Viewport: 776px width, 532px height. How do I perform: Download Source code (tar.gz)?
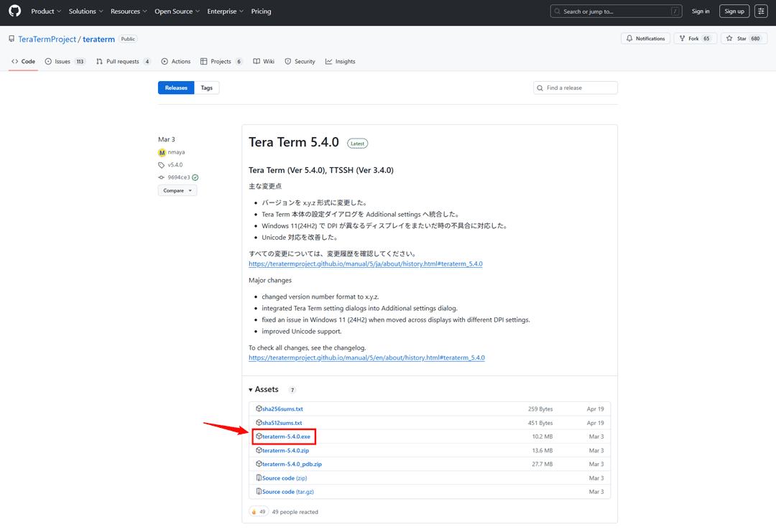pos(288,492)
